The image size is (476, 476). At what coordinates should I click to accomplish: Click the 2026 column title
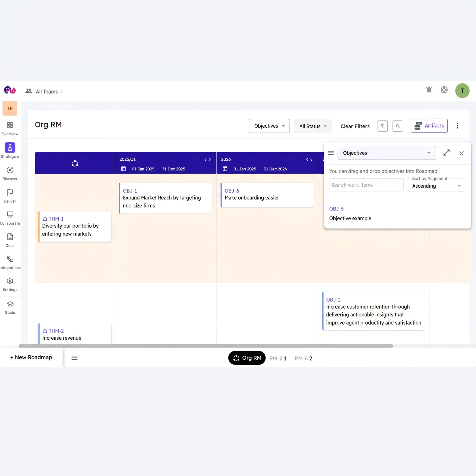point(226,159)
